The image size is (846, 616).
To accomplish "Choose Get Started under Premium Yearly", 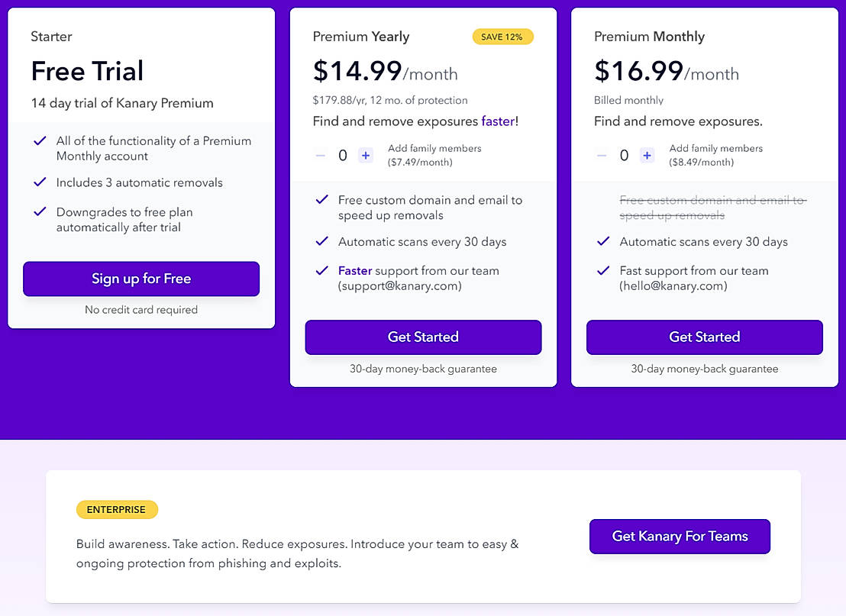I will 423,337.
